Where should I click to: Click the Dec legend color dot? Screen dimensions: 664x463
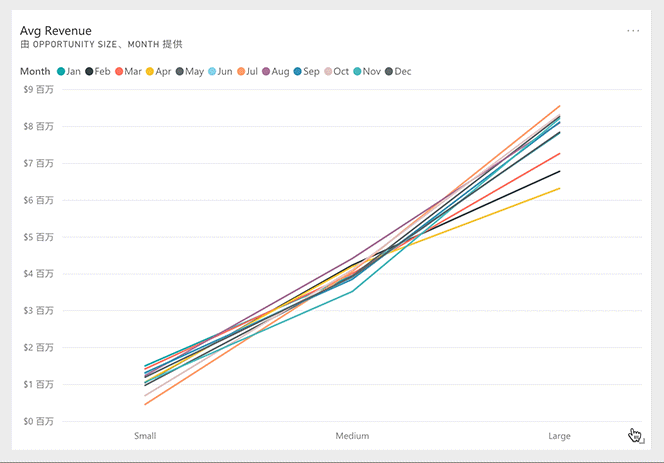(389, 72)
